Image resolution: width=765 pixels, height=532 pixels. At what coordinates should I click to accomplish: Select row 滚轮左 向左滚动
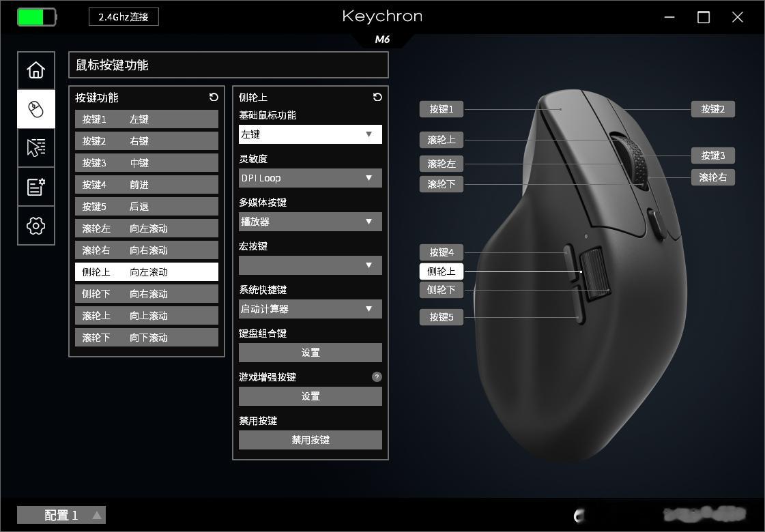tap(146, 228)
